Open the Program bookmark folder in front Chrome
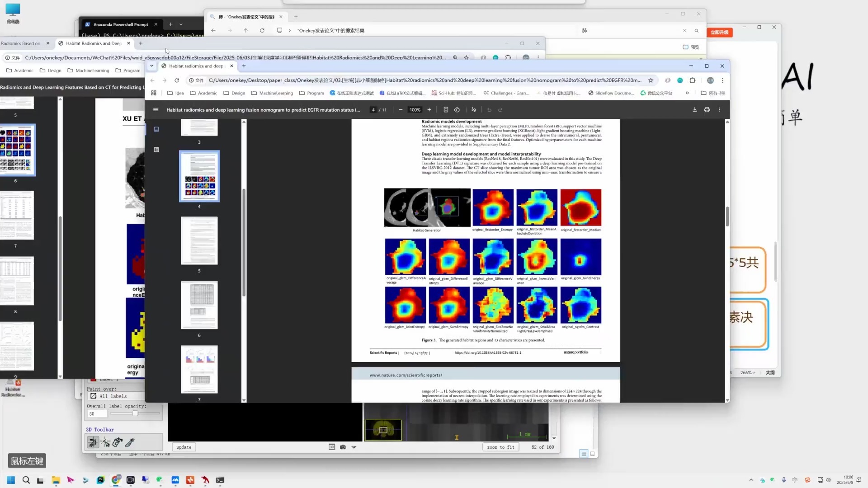The width and height of the screenshot is (868, 488). pos(311,93)
